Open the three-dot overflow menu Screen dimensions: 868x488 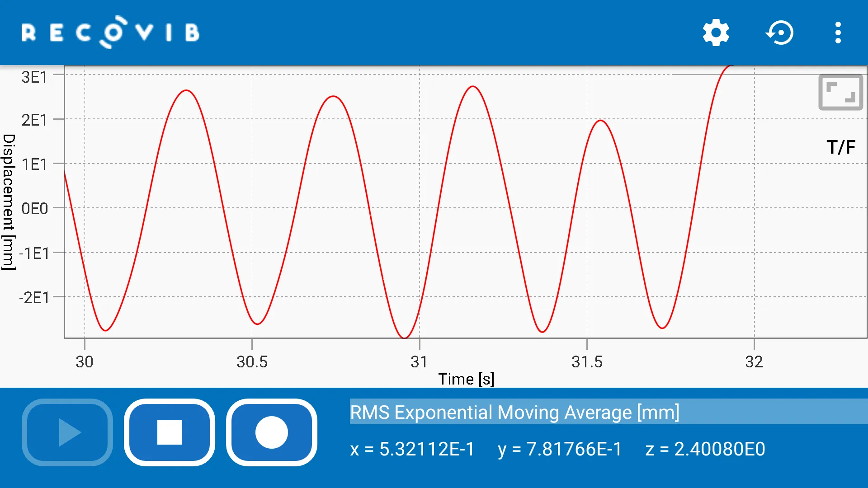point(839,33)
